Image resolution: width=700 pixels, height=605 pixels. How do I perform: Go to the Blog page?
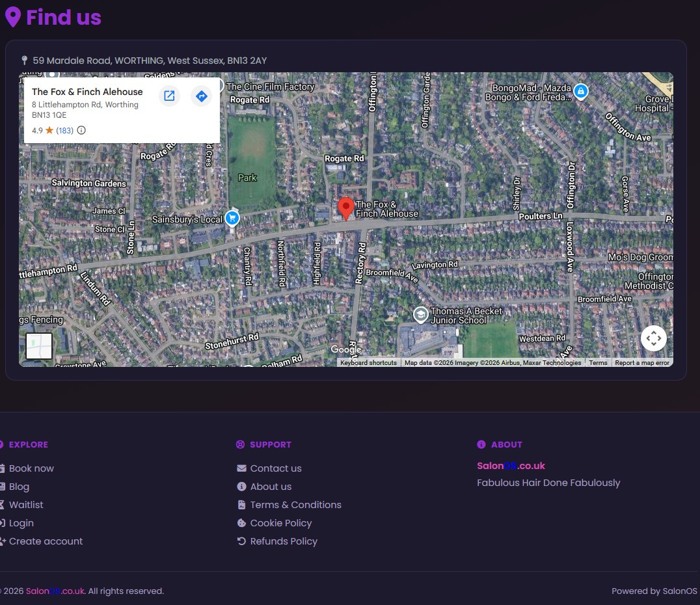20,487
